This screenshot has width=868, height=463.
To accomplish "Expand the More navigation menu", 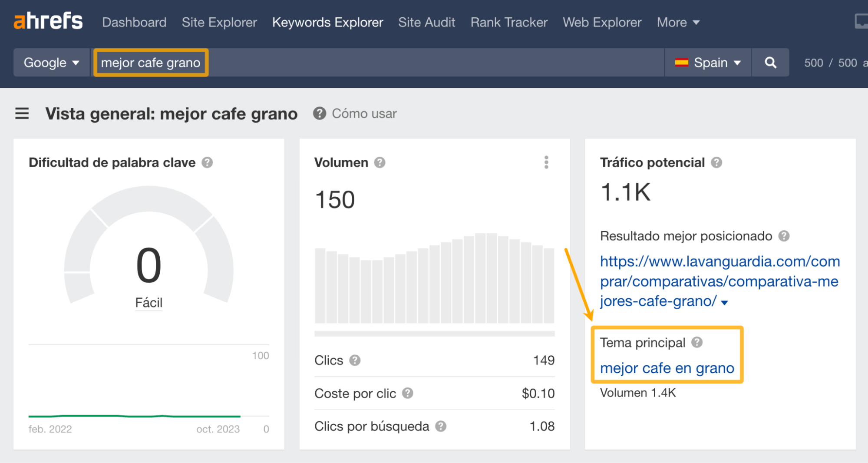I will point(678,22).
